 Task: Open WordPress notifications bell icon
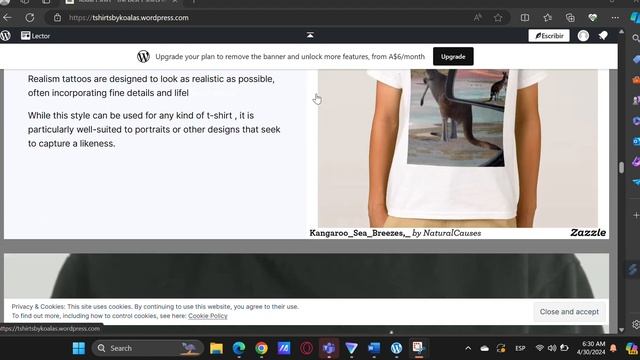(x=603, y=36)
